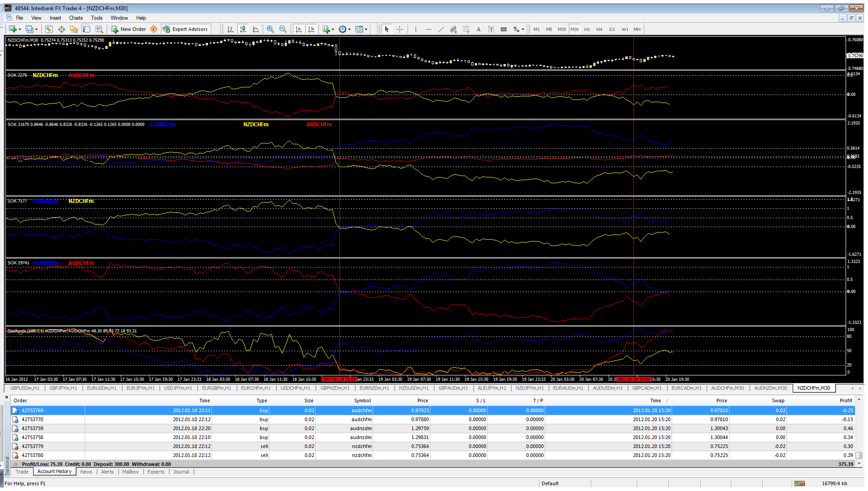Select the Cursor arrow tool
The height and width of the screenshot is (491, 868).
[x=386, y=29]
